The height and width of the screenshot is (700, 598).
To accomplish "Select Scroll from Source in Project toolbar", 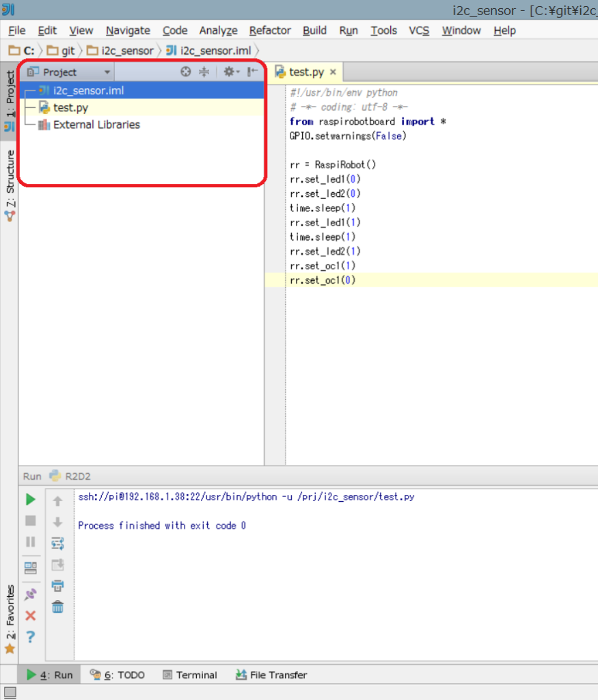I will point(184,71).
